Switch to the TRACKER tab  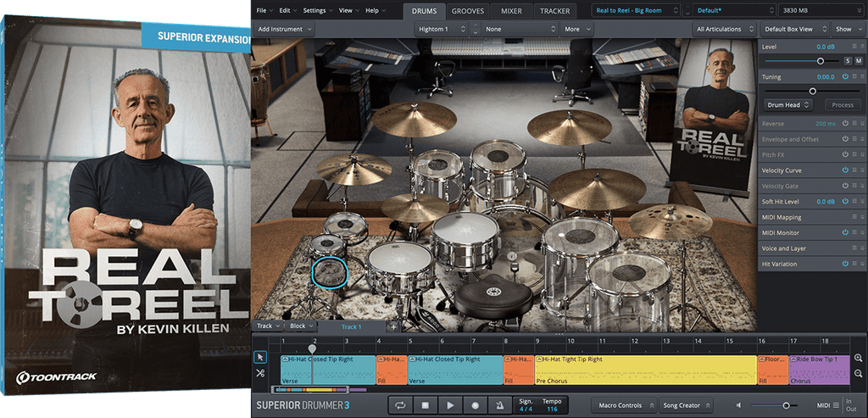(555, 10)
